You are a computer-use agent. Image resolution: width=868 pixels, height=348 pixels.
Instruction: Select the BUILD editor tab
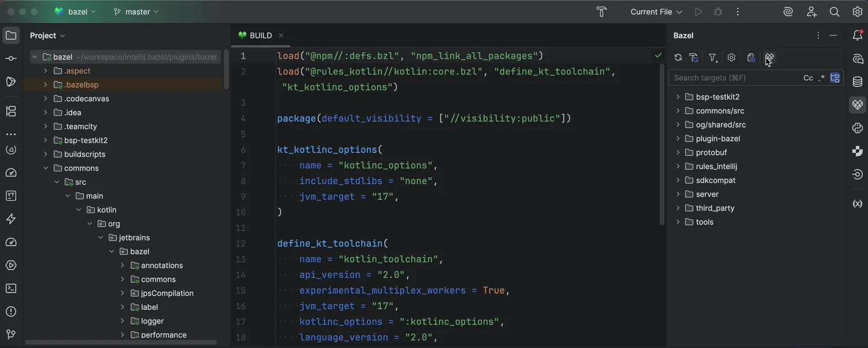260,35
